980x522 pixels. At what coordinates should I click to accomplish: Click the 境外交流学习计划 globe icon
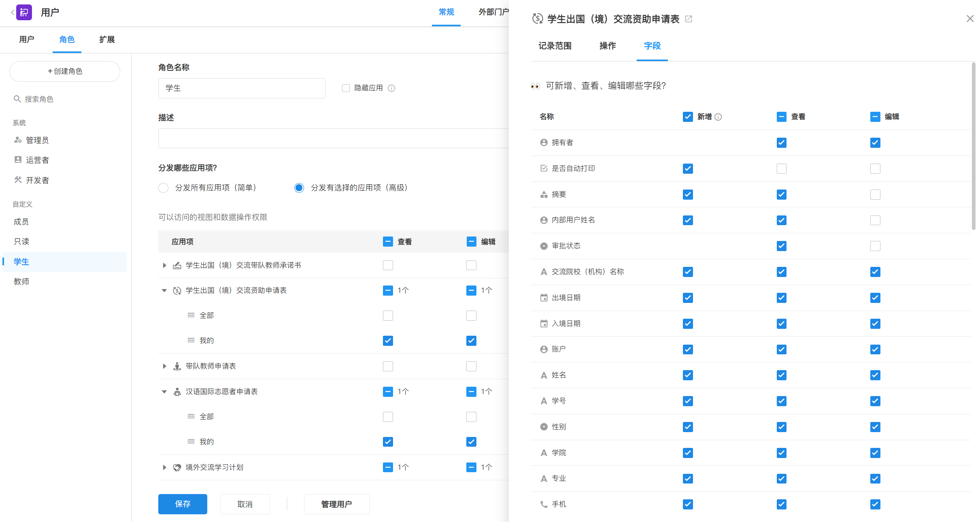pos(177,467)
